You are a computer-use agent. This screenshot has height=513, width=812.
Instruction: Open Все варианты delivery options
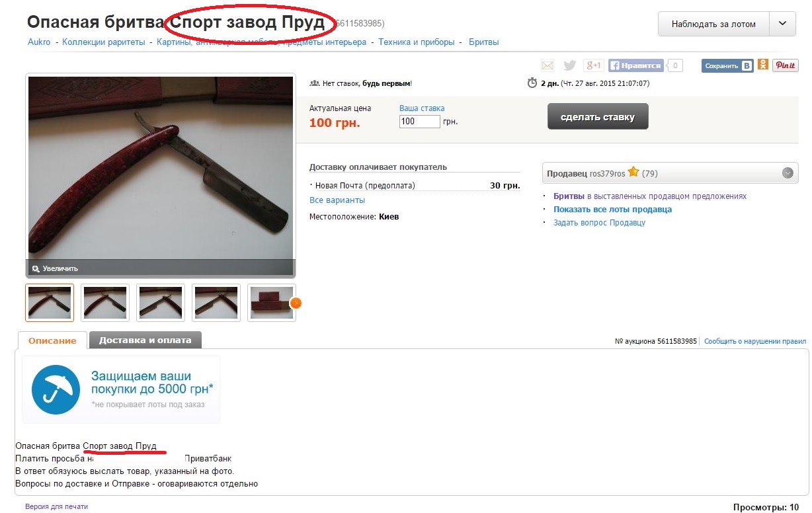(x=337, y=200)
